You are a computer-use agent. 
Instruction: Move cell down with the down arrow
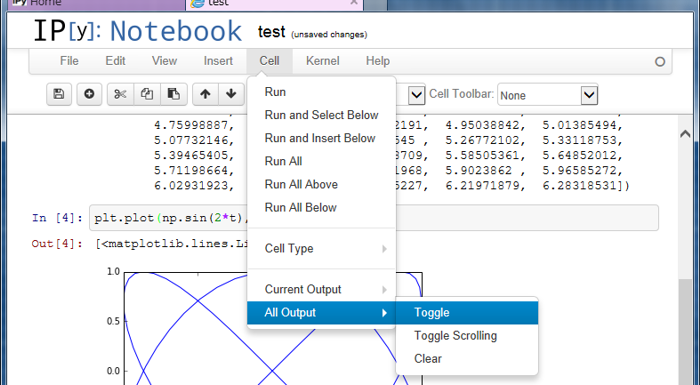click(231, 94)
